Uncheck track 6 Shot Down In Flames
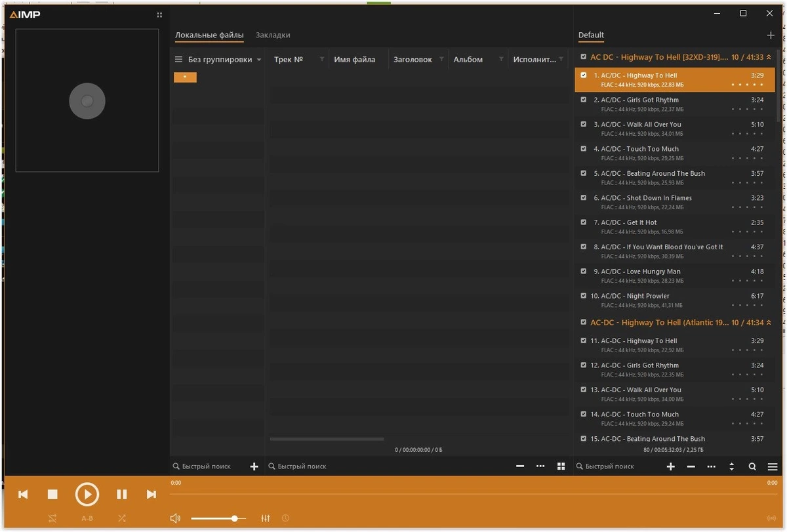 click(584, 197)
